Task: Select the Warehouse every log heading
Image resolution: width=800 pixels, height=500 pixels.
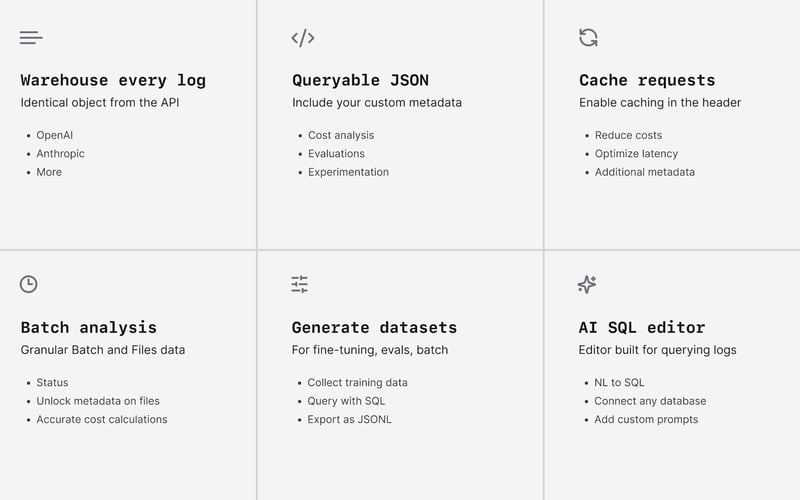Action: pyautogui.click(x=113, y=80)
